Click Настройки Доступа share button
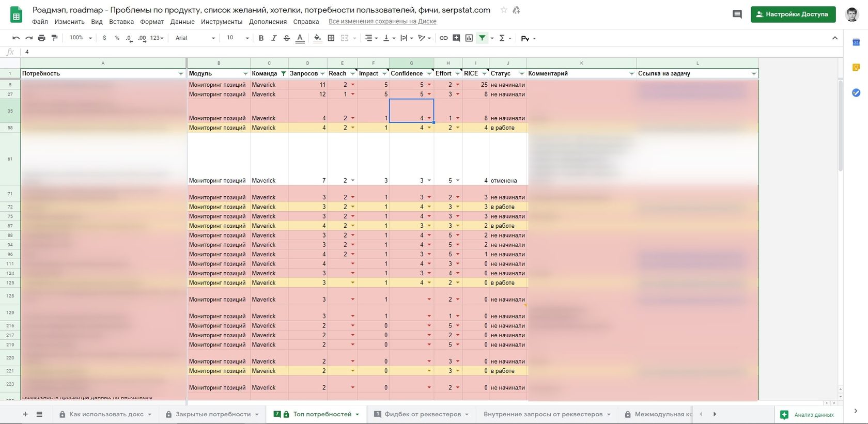The height and width of the screenshot is (424, 868). [x=793, y=14]
